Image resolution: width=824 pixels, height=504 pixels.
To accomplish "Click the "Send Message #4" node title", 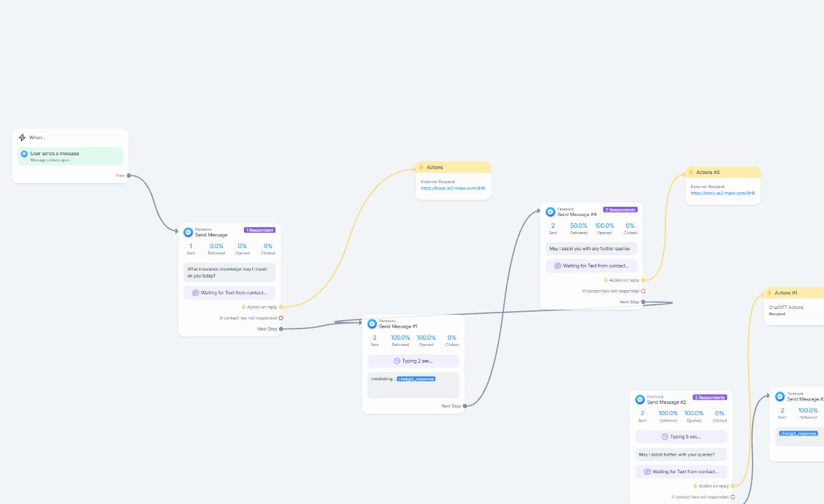I will (x=577, y=215).
